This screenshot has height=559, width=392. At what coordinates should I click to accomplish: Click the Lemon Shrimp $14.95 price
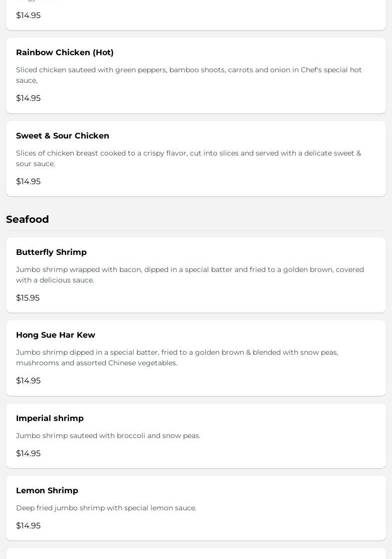[28, 526]
